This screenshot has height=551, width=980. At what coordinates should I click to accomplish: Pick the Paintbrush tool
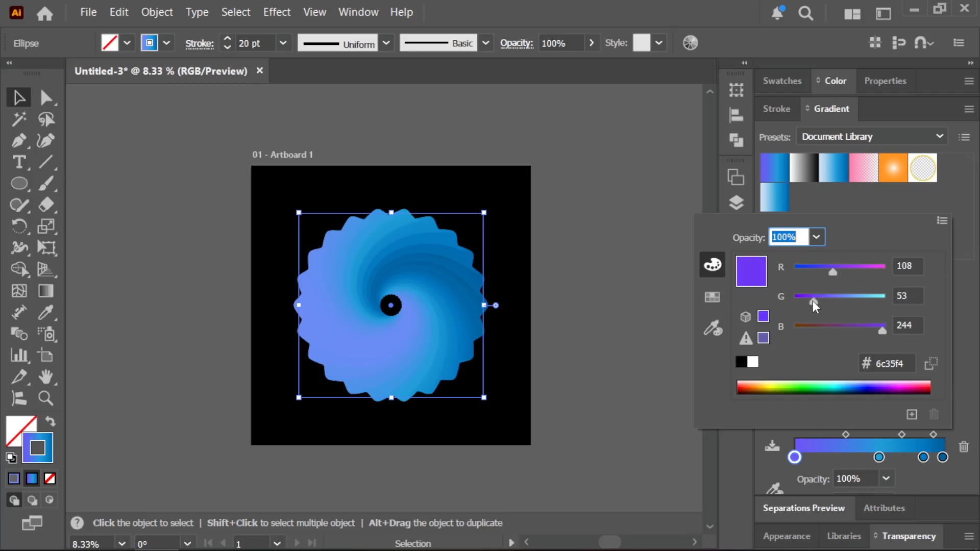tap(46, 184)
